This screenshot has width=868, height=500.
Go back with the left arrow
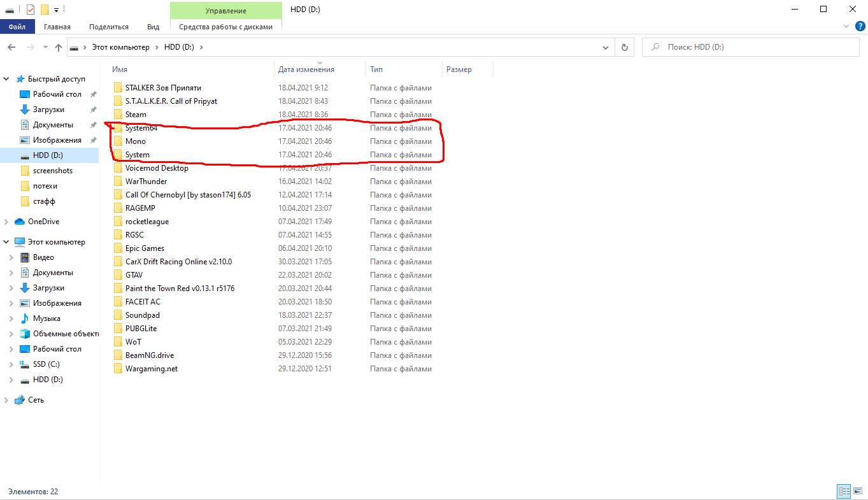(x=11, y=47)
